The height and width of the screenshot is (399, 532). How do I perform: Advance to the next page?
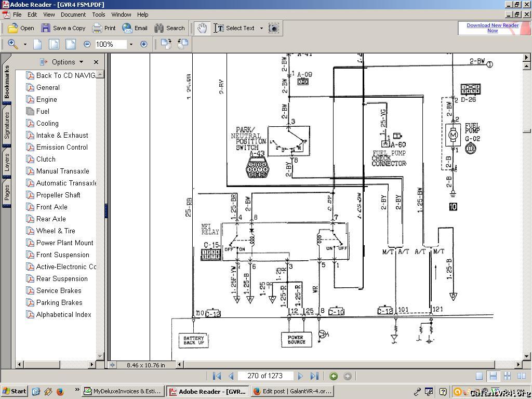300,376
